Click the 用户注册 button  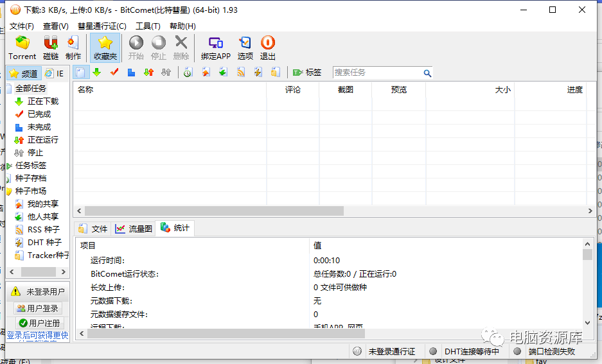click(39, 323)
